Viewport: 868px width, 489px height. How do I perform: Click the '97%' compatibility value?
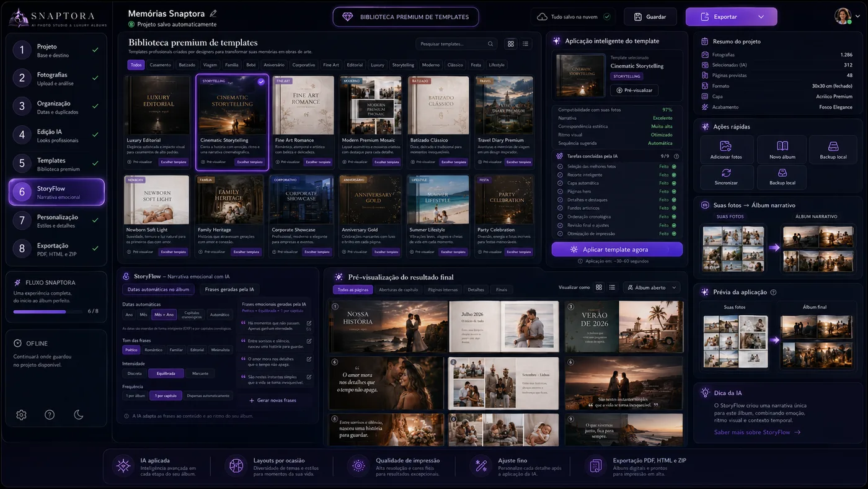667,110
